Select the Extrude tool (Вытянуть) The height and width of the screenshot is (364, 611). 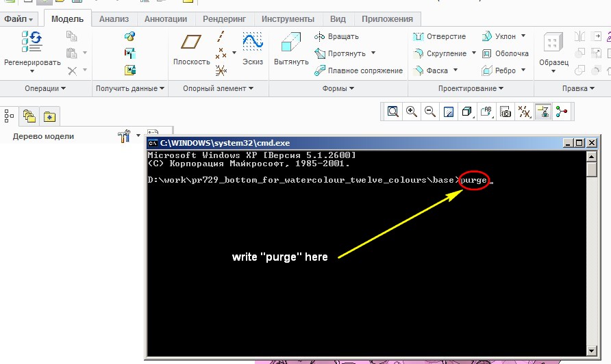(291, 49)
